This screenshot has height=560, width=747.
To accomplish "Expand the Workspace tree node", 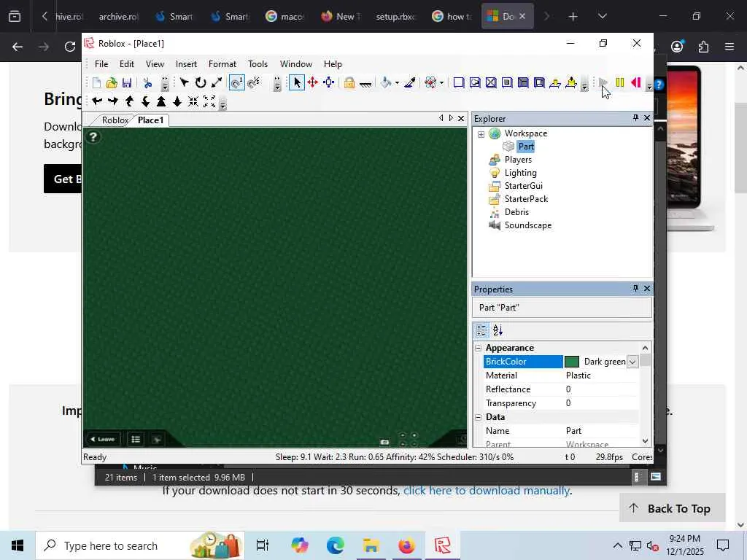I will pos(481,134).
